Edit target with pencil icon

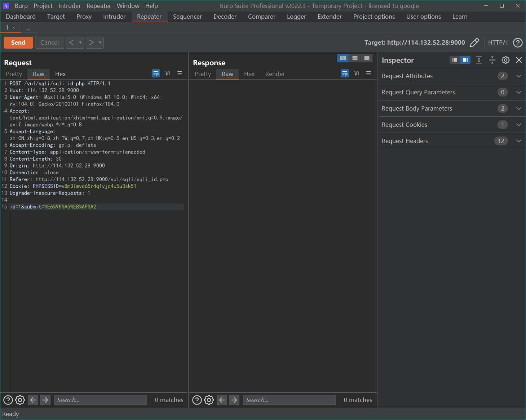[474, 43]
